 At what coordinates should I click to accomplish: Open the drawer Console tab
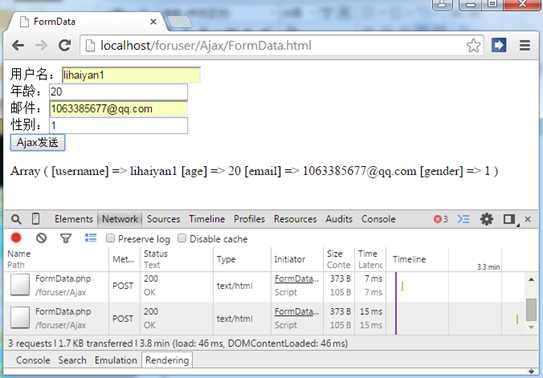click(33, 360)
